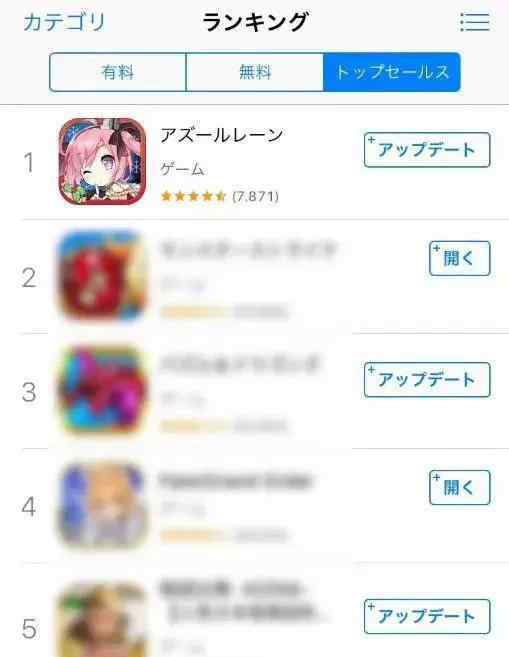Switch to the 無料 tab
Screen dimensions: 509x657
point(255,72)
